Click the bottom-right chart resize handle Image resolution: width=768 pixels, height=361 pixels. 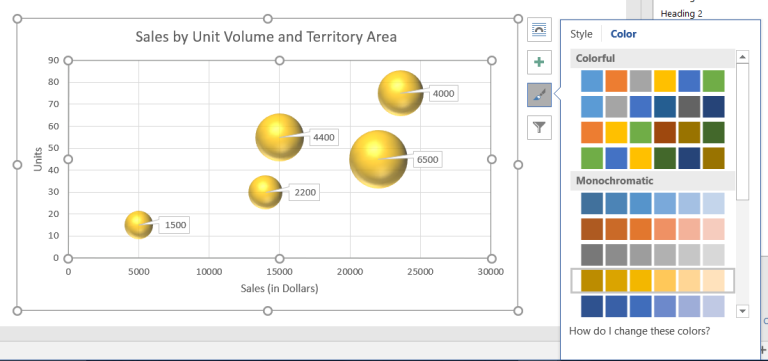pos(518,311)
